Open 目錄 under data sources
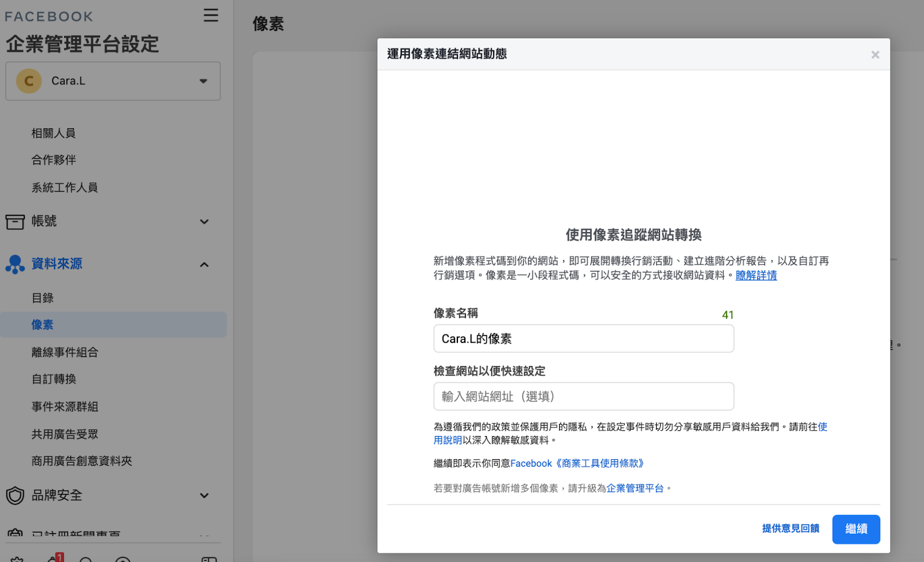 (x=43, y=298)
